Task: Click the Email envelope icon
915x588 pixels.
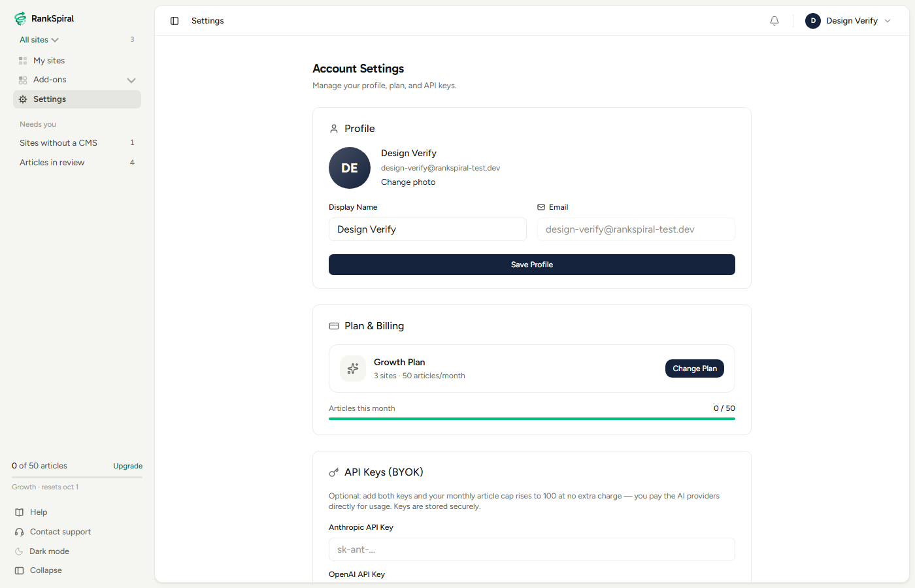Action: pyautogui.click(x=541, y=207)
